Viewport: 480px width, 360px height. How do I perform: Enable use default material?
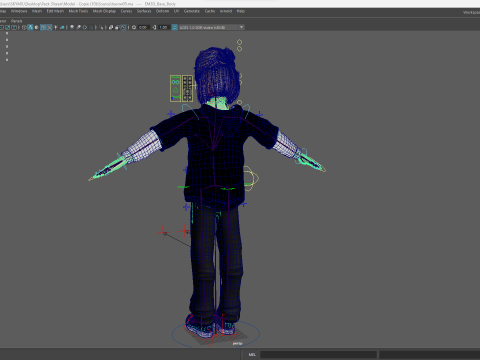[36, 27]
